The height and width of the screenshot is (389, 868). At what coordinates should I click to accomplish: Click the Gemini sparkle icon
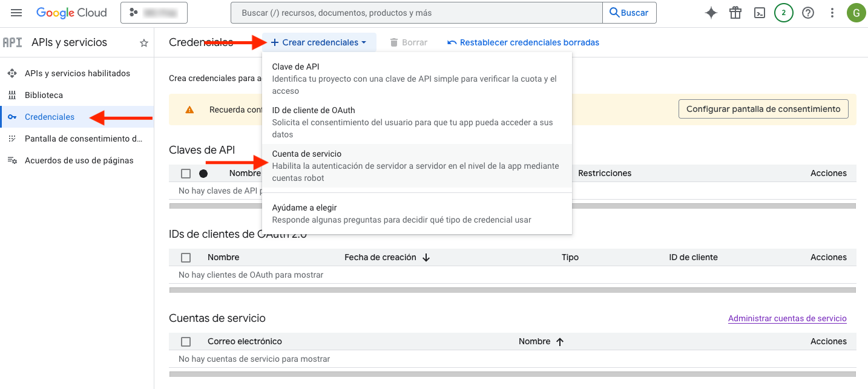(x=711, y=13)
